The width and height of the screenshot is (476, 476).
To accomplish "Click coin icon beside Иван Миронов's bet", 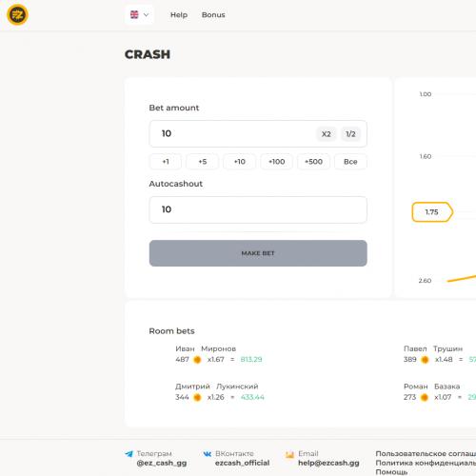I will [197, 360].
